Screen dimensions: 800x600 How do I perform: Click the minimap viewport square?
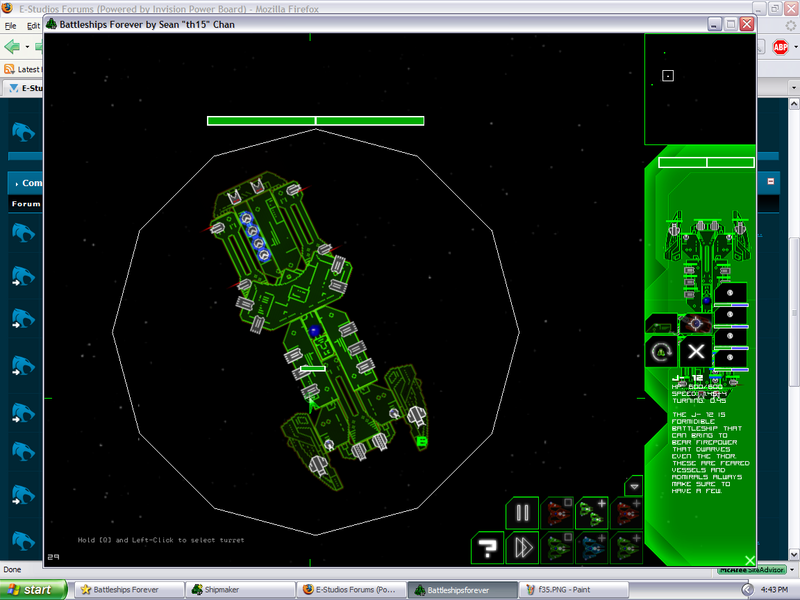coord(668,76)
